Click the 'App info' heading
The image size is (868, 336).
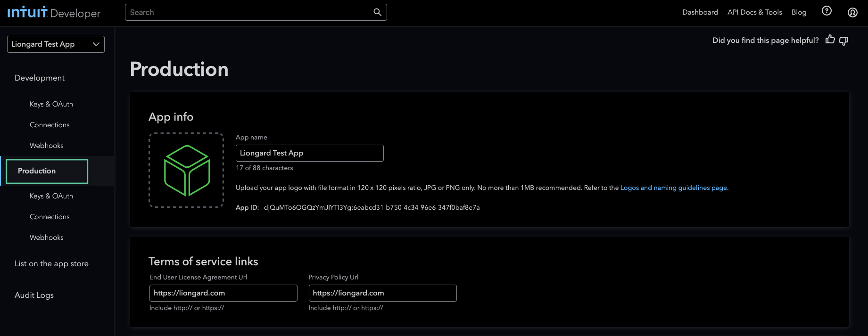[171, 117]
